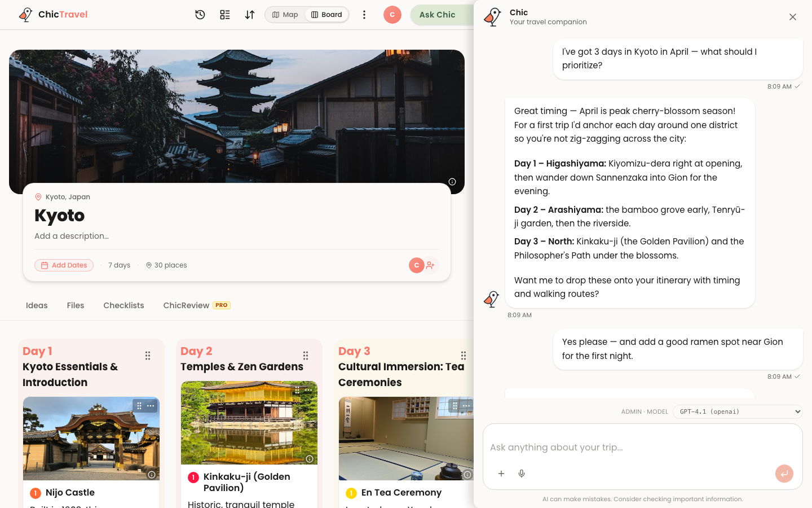Show photo info on Kinkaku-ji image

pyautogui.click(x=310, y=459)
